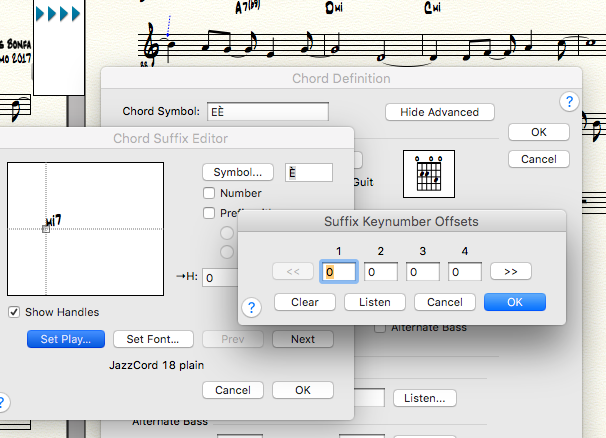Uncheck the Show Handles checkbox
This screenshot has width=606, height=438.
(x=14, y=312)
